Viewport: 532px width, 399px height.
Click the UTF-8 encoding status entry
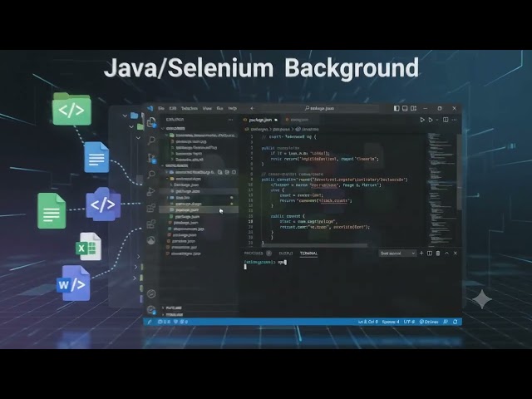point(409,322)
